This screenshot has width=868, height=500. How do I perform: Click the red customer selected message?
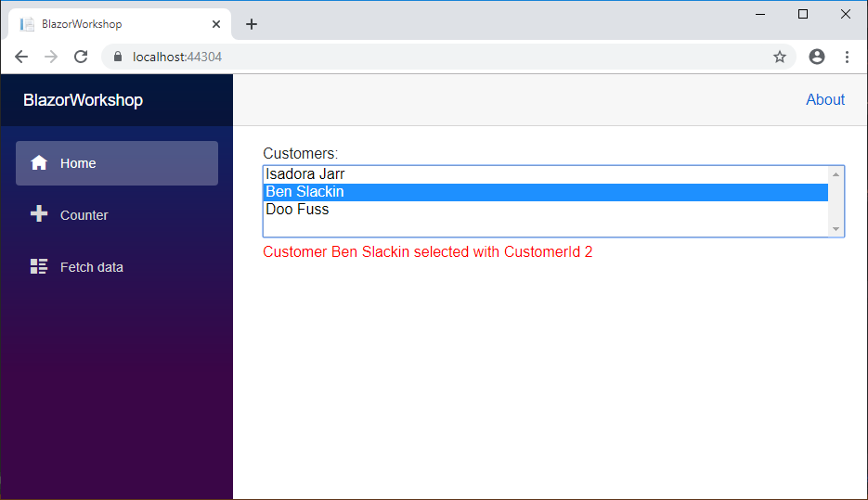(x=427, y=251)
